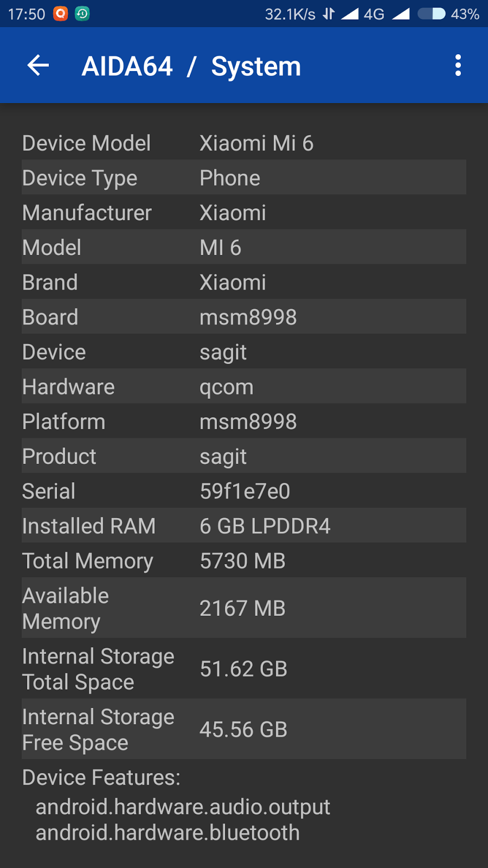Tap the Total Memory value 5730 MB
Viewport: 488px width, 868px height.
coord(242,561)
